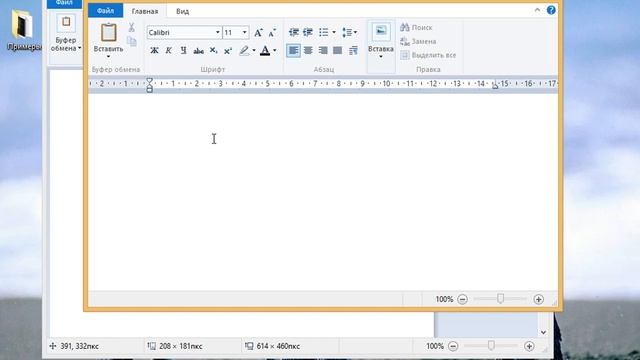Screen dimensions: 640x360
Task: Click the WordPad zoom slider thumb
Action: [500, 299]
